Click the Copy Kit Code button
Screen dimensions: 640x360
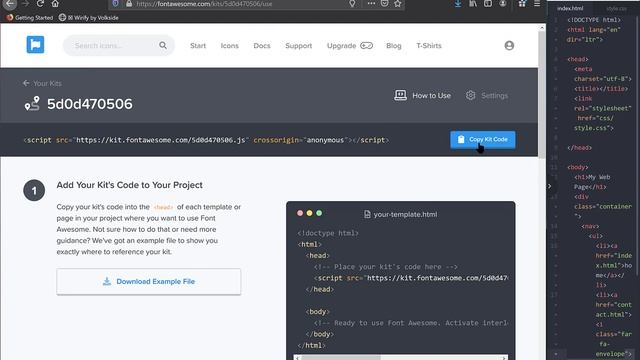pos(482,140)
